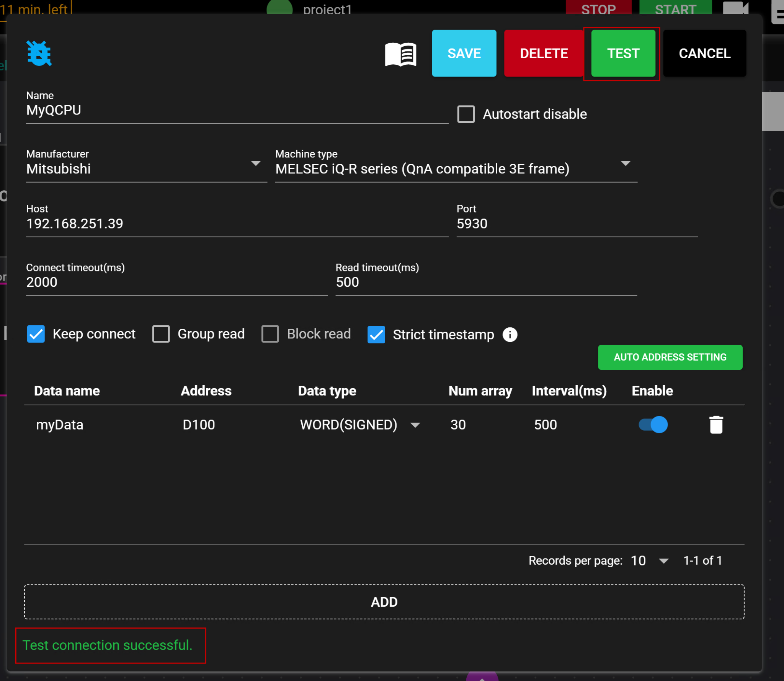Click purple expand arrow at bottom

point(482,677)
